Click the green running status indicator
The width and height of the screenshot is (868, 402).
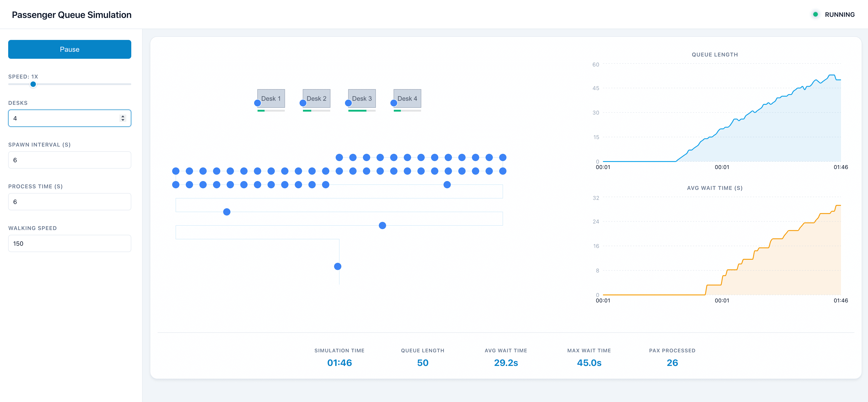coord(815,15)
